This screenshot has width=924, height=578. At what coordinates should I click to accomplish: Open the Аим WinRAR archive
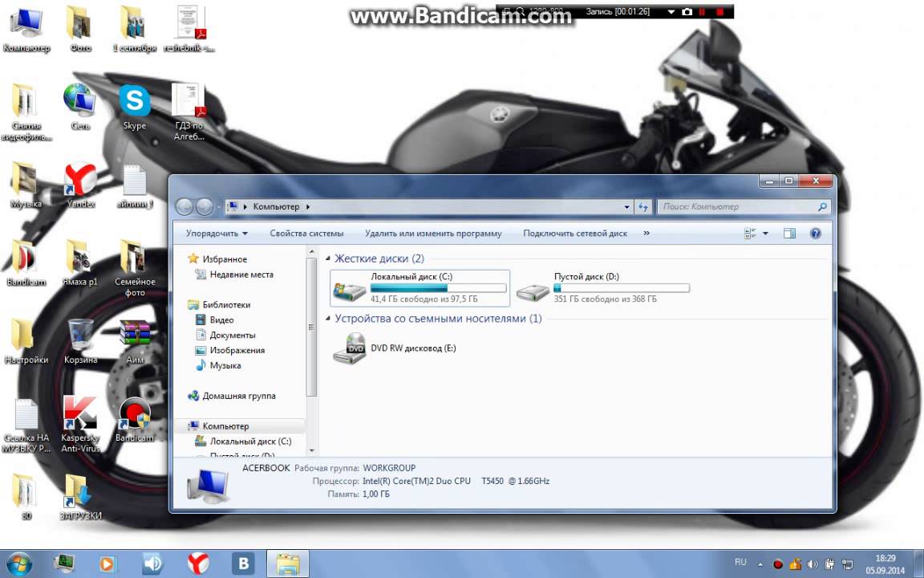coord(135,341)
